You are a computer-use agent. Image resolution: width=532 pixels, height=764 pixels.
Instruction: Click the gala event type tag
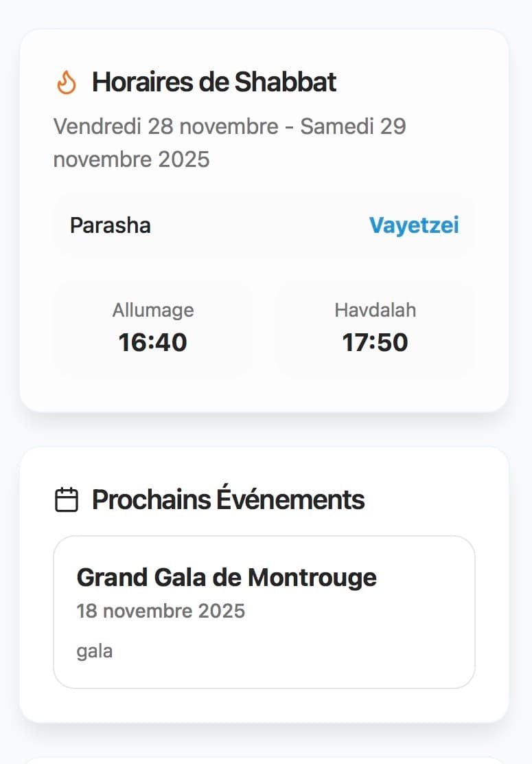point(95,651)
